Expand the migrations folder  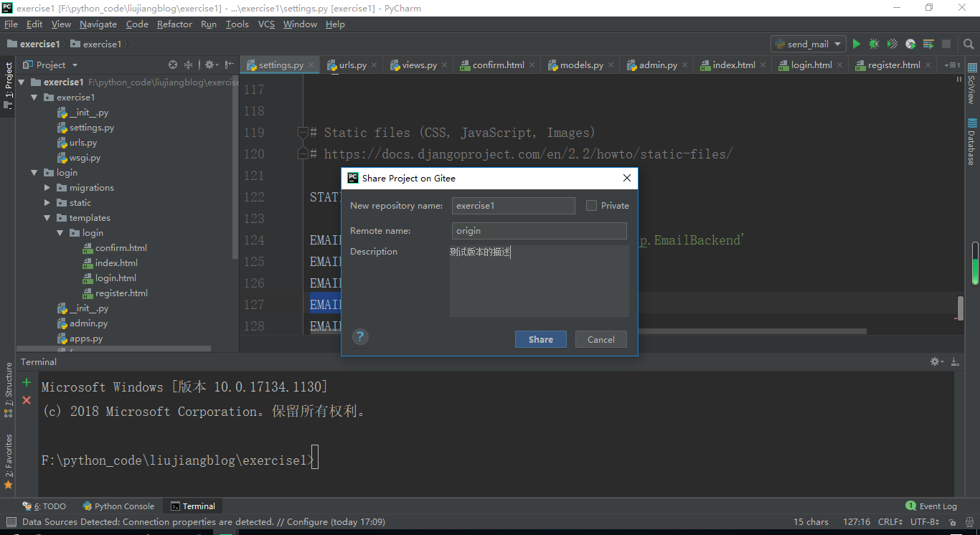[47, 187]
